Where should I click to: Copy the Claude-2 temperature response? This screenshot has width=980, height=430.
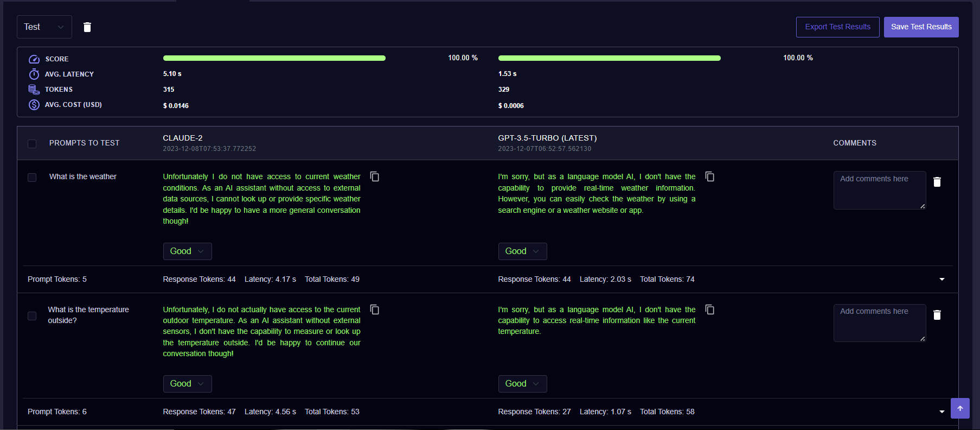pyautogui.click(x=375, y=309)
